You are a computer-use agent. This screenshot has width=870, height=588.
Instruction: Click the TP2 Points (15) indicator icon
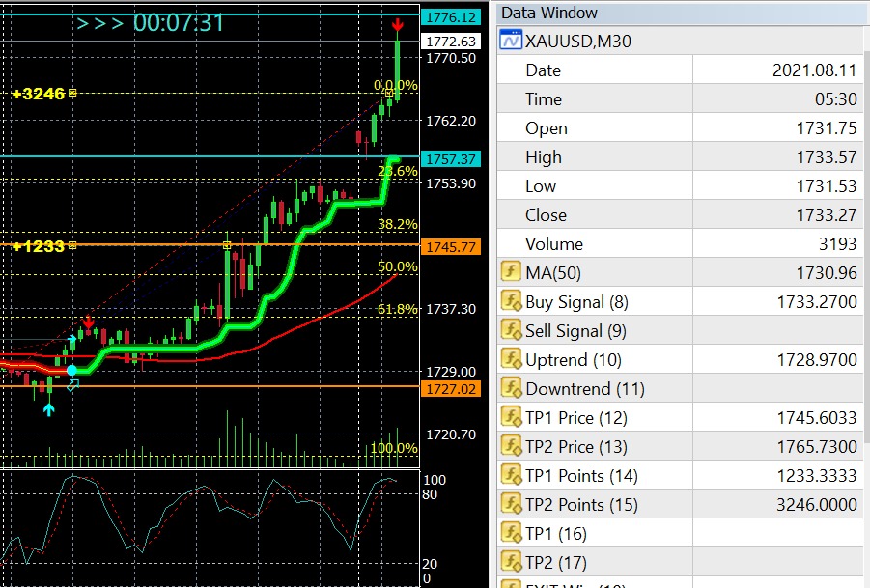coord(511,504)
